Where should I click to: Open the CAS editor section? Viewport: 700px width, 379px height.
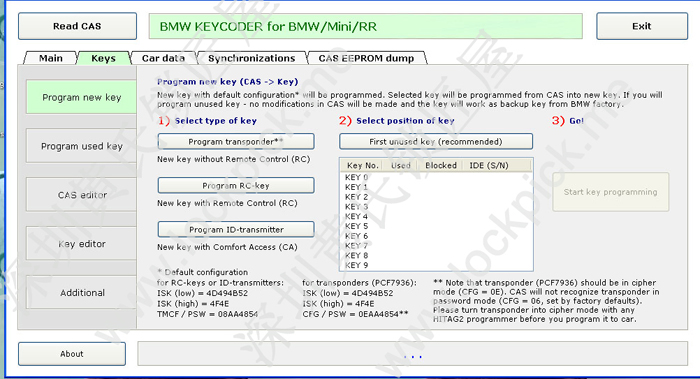pyautogui.click(x=82, y=195)
